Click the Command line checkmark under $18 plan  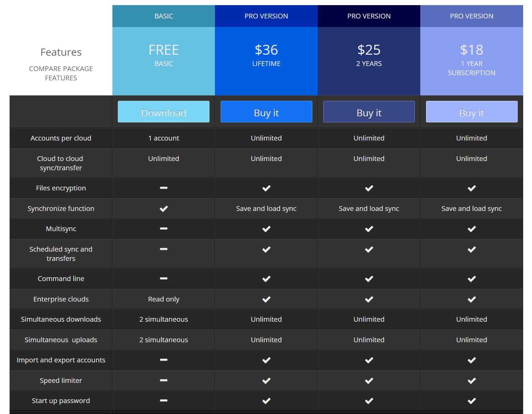pyautogui.click(x=472, y=279)
